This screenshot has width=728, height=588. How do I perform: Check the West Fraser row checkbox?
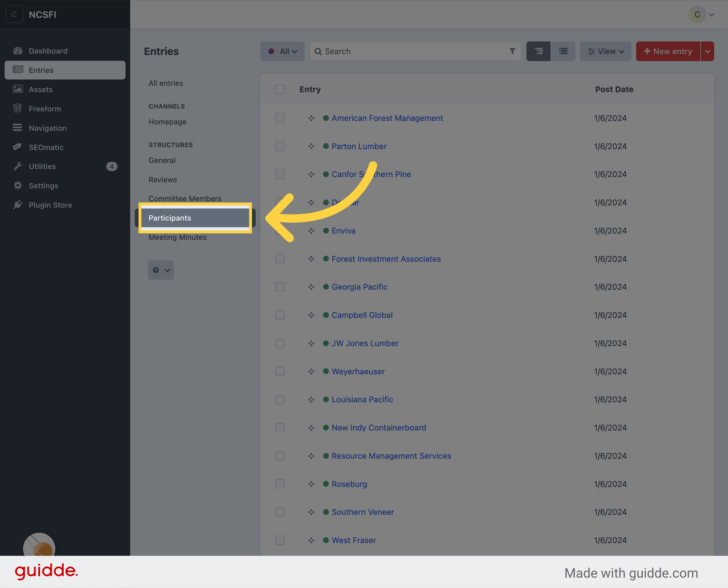(280, 540)
